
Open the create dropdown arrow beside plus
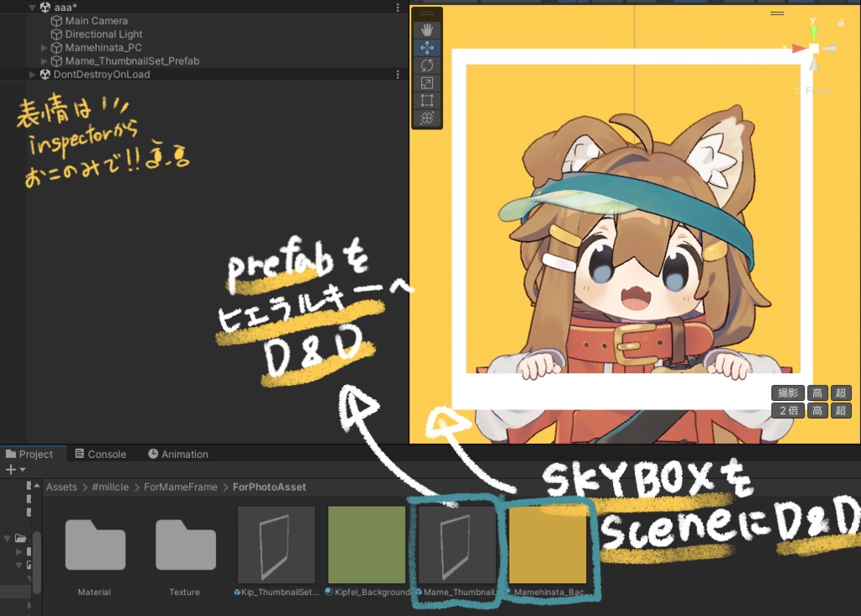click(x=23, y=470)
